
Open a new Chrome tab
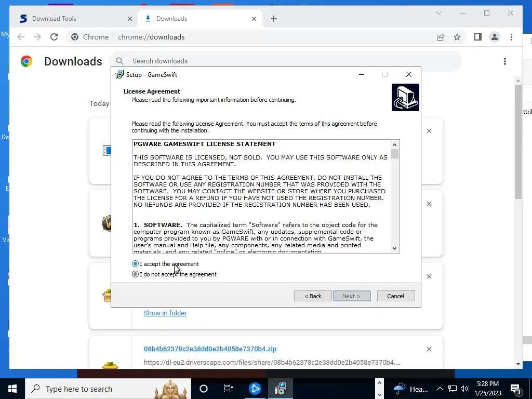(274, 19)
